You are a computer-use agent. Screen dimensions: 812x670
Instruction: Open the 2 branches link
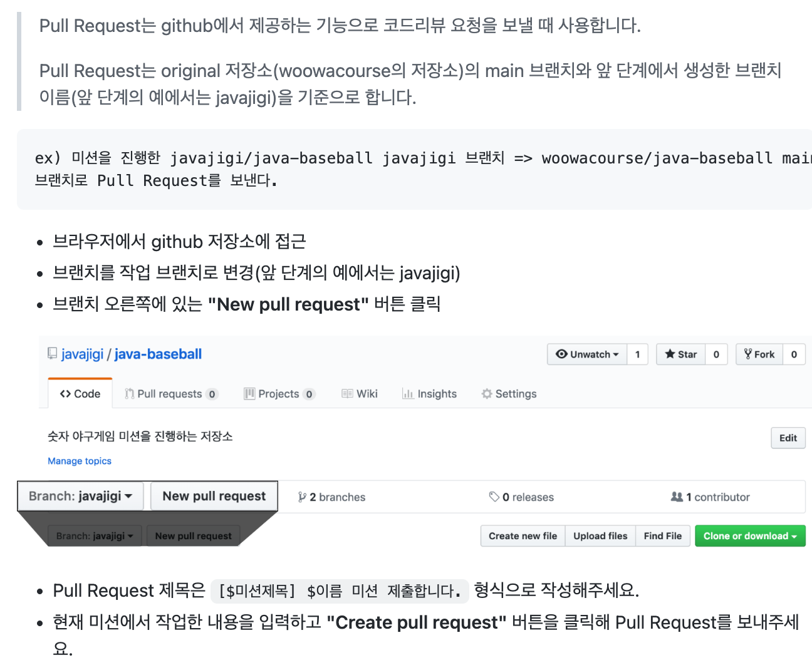coord(331,497)
